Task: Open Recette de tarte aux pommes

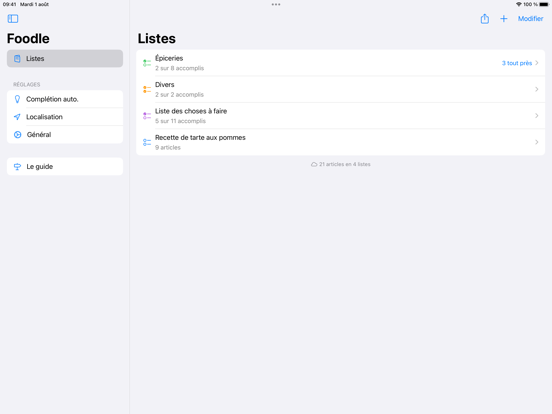Action: pos(340,142)
